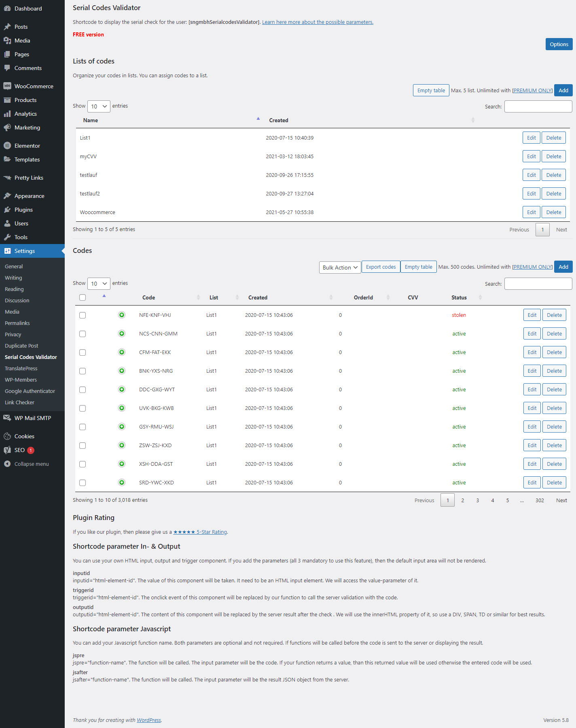This screenshot has width=576, height=728.
Task: Click the Plugins plug icon
Action: pyautogui.click(x=7, y=210)
